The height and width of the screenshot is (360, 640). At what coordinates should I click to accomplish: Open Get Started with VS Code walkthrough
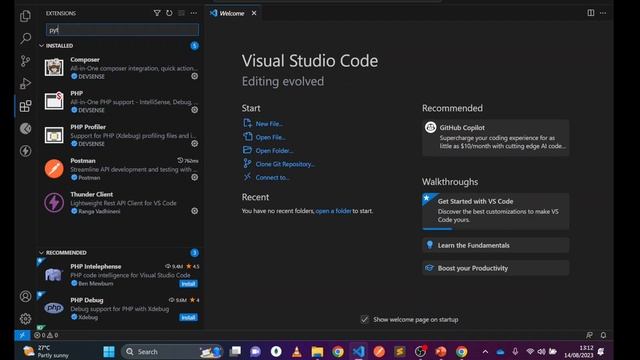pos(496,211)
